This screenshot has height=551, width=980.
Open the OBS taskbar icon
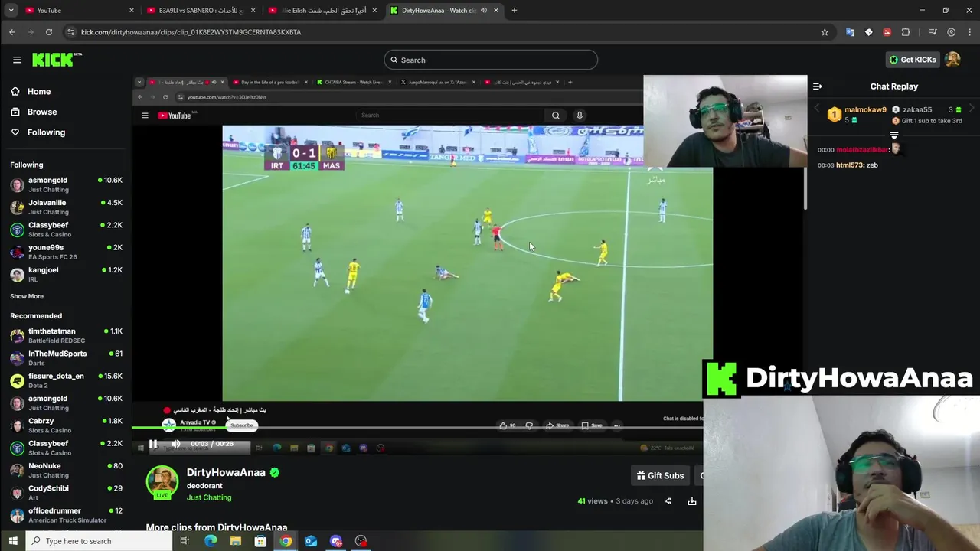pos(361,541)
